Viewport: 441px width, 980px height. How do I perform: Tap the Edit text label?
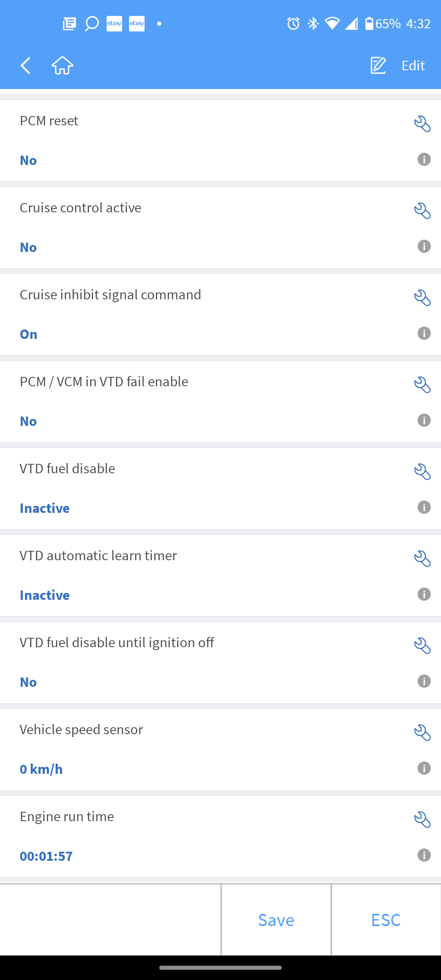(x=413, y=65)
